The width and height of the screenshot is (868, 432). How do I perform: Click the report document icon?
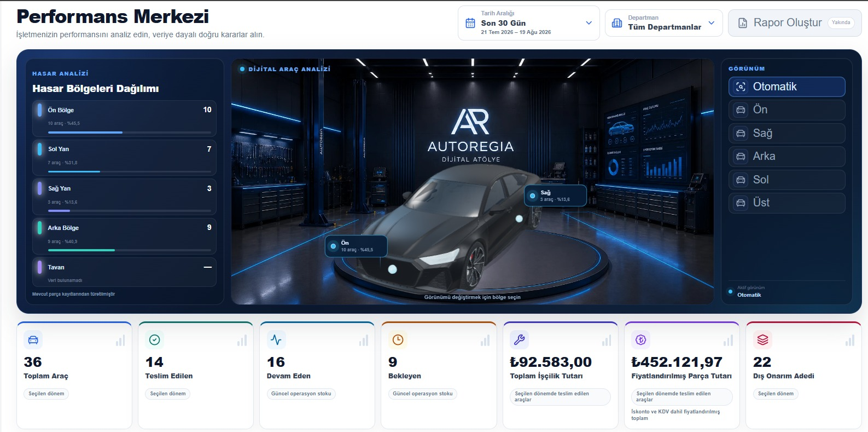click(743, 23)
